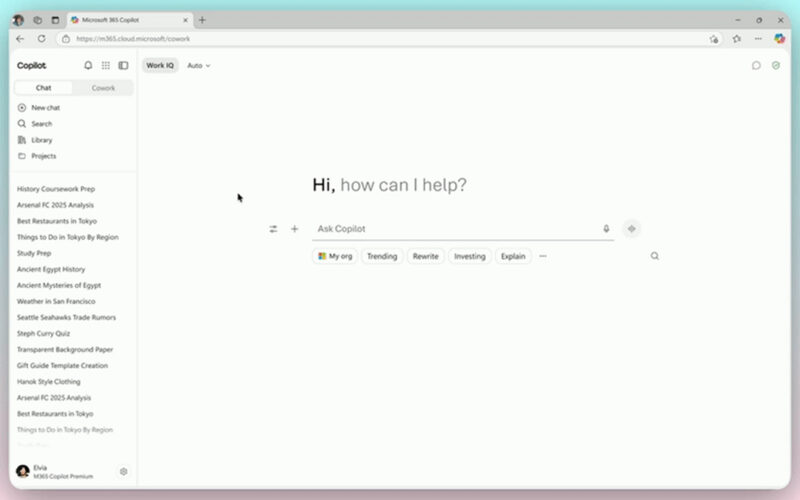Screen dimensions: 800x500
Task: Open Study Prep chat
Action: tap(34, 253)
